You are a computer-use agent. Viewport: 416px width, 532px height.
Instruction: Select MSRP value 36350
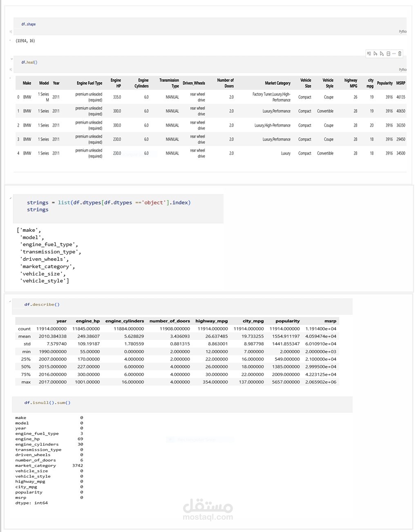click(x=400, y=125)
